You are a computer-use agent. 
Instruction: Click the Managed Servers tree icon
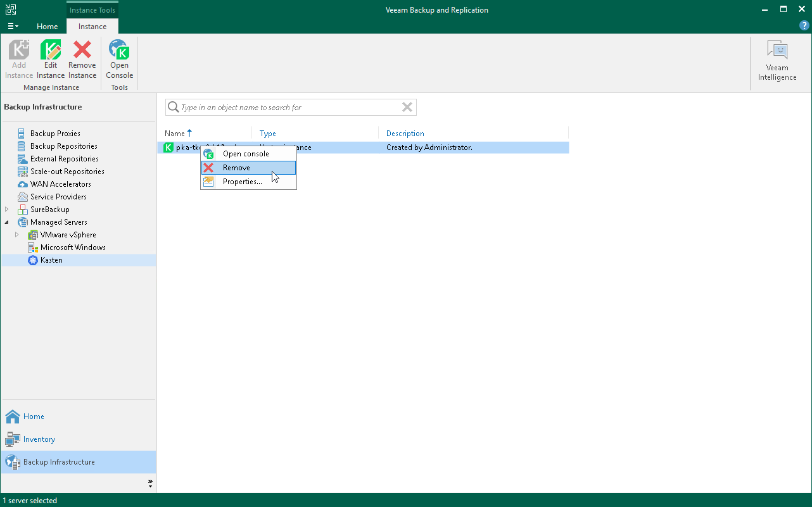23,222
